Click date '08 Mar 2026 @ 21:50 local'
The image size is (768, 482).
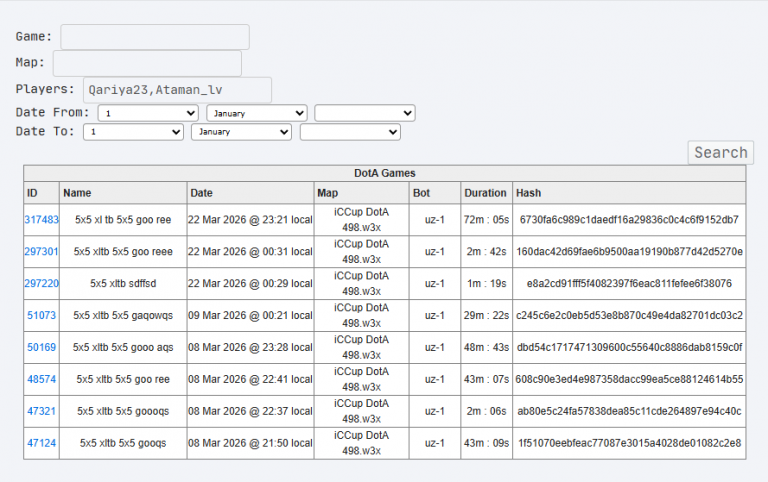point(250,443)
